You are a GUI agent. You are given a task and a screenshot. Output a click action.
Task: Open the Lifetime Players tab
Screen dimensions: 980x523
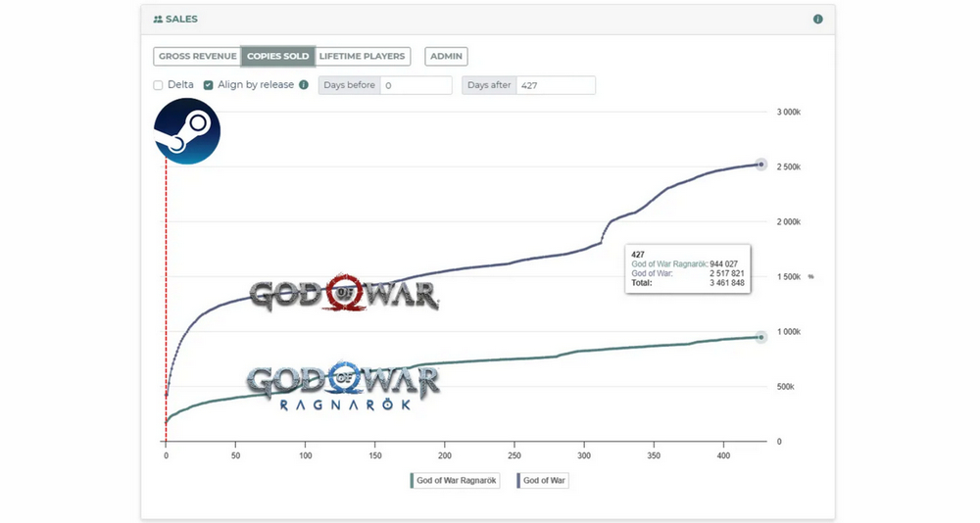(362, 57)
